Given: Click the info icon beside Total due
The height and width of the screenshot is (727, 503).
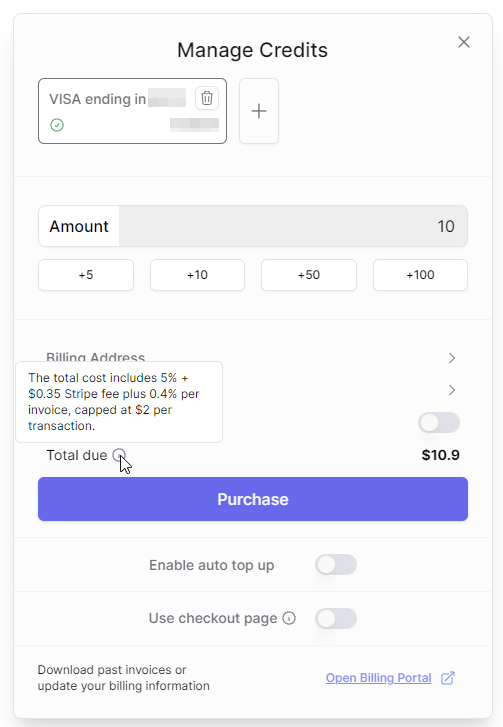Looking at the screenshot, I should tap(119, 455).
